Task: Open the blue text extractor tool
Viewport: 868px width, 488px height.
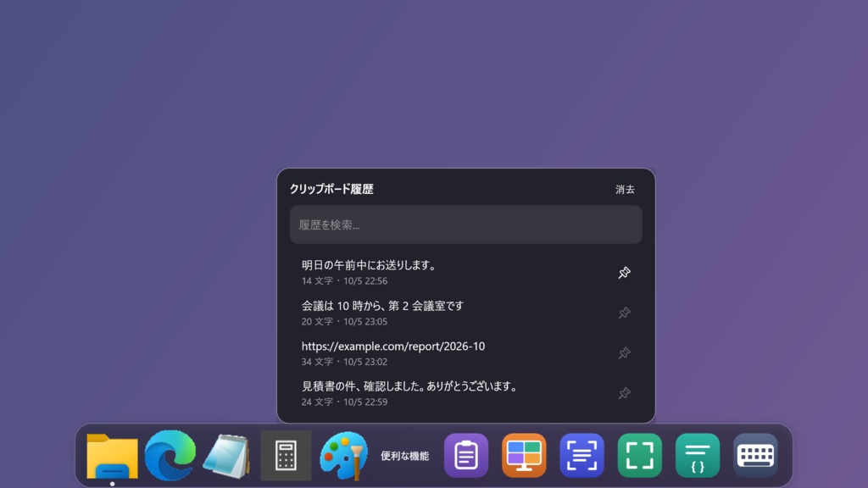Action: pos(581,455)
